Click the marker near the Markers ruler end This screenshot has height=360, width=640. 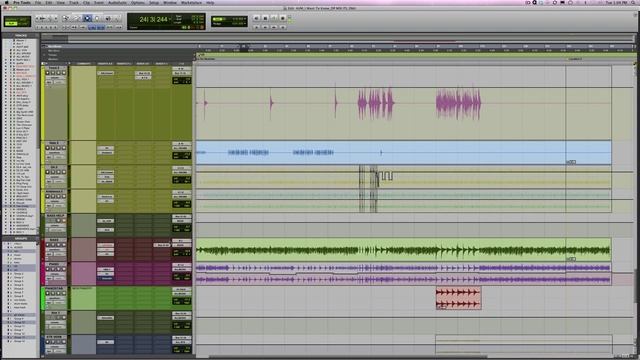[x=575, y=59]
